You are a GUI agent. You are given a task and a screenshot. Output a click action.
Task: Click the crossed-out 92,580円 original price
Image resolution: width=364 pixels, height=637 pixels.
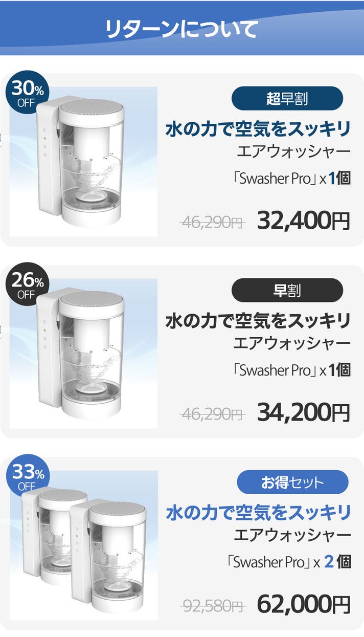(213, 606)
